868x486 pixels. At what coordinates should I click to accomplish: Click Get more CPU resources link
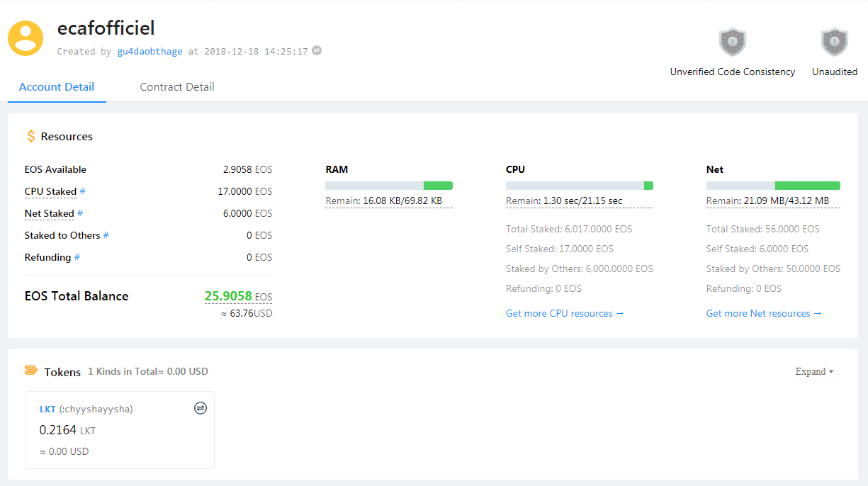[565, 313]
